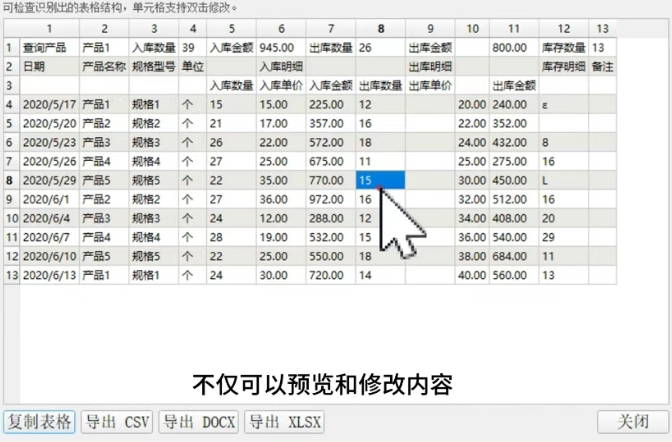Screen dimensions: 672x442
Task: Select the date cell 2020/6/4
Action: [49, 218]
